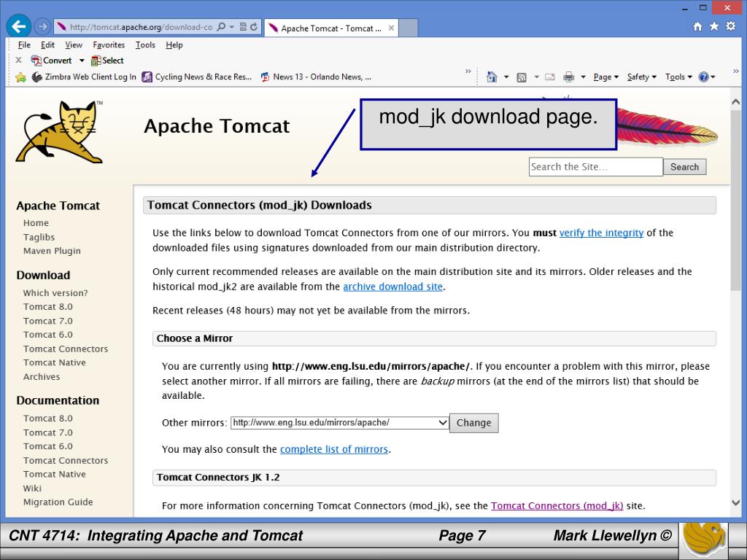Open the Other mirrors dropdown
This screenshot has height=560, width=747.
point(340,422)
